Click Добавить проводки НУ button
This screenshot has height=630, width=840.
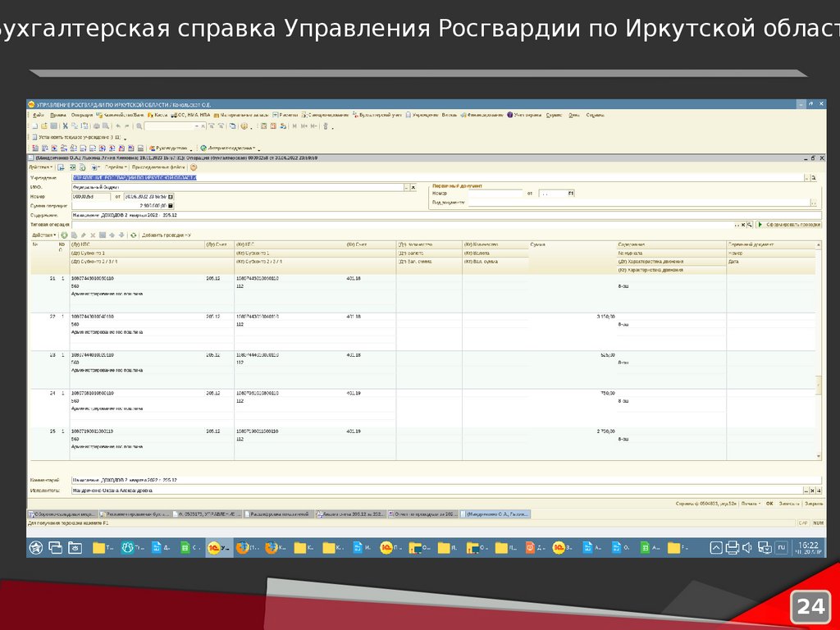[166, 235]
